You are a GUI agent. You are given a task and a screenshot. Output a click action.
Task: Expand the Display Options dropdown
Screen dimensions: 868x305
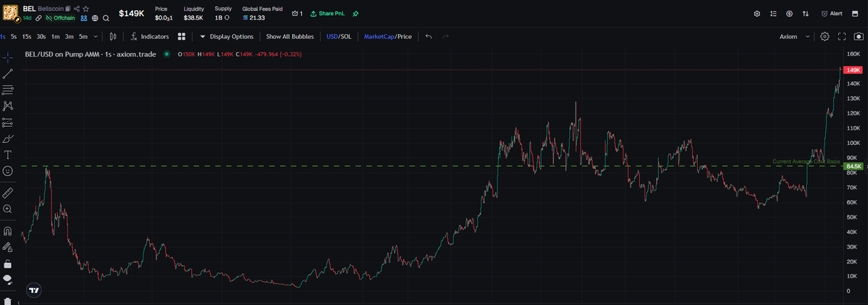coord(227,36)
